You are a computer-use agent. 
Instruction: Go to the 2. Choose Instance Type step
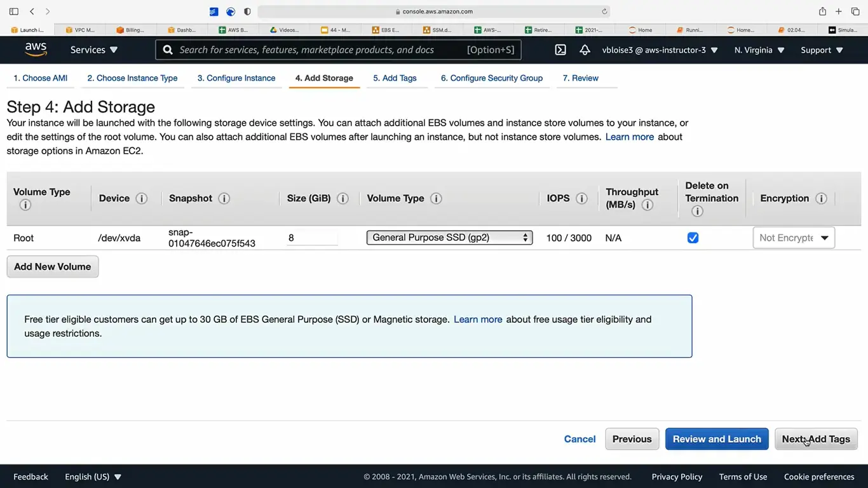(132, 78)
